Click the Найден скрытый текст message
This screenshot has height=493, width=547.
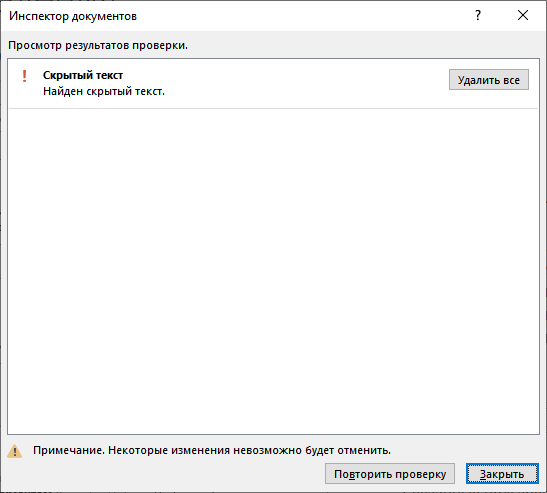pos(104,91)
